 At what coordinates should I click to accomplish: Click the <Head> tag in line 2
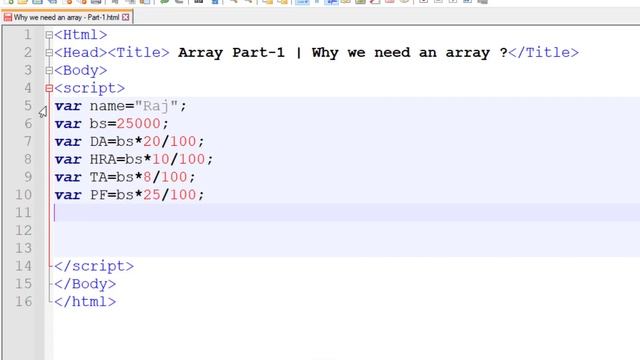pyautogui.click(x=81, y=53)
